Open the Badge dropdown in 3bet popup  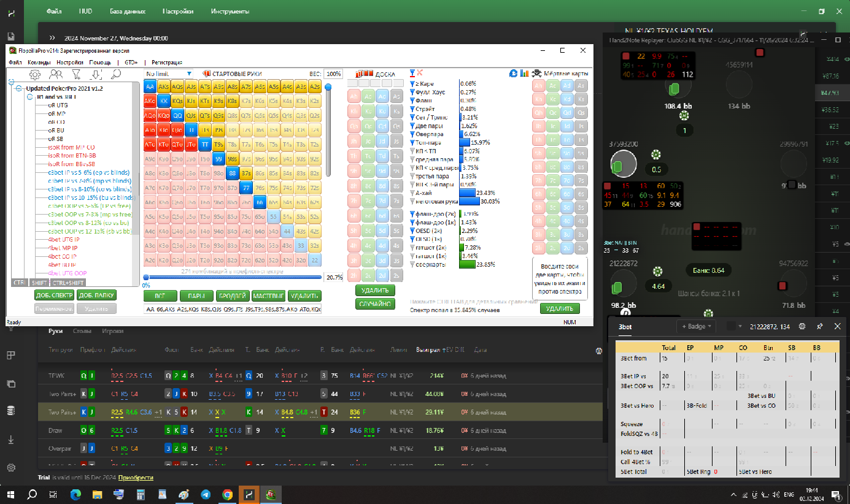pyautogui.click(x=696, y=327)
